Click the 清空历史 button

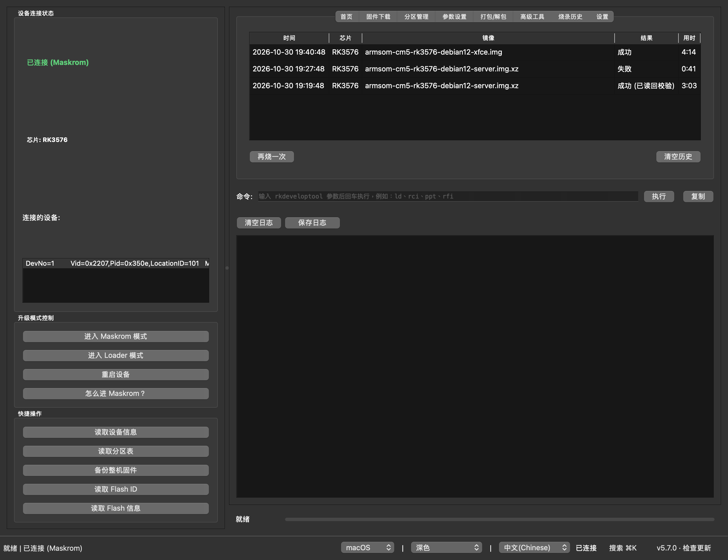tap(678, 157)
